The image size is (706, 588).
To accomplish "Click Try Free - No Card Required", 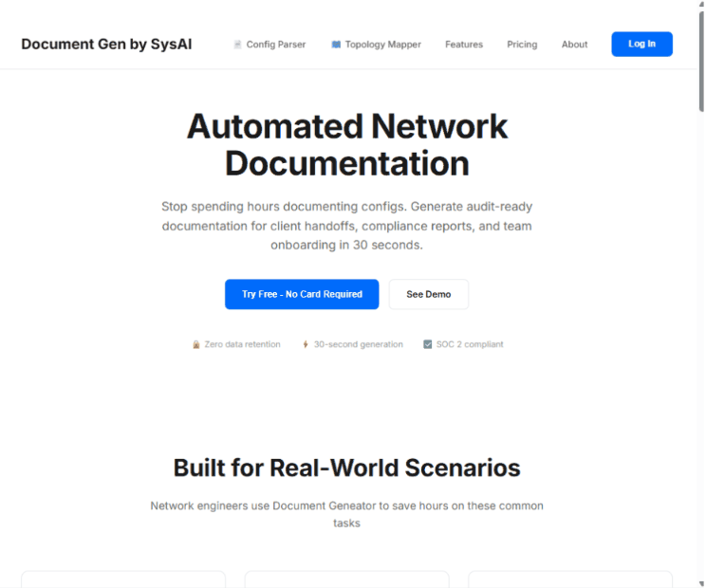I will 302,294.
